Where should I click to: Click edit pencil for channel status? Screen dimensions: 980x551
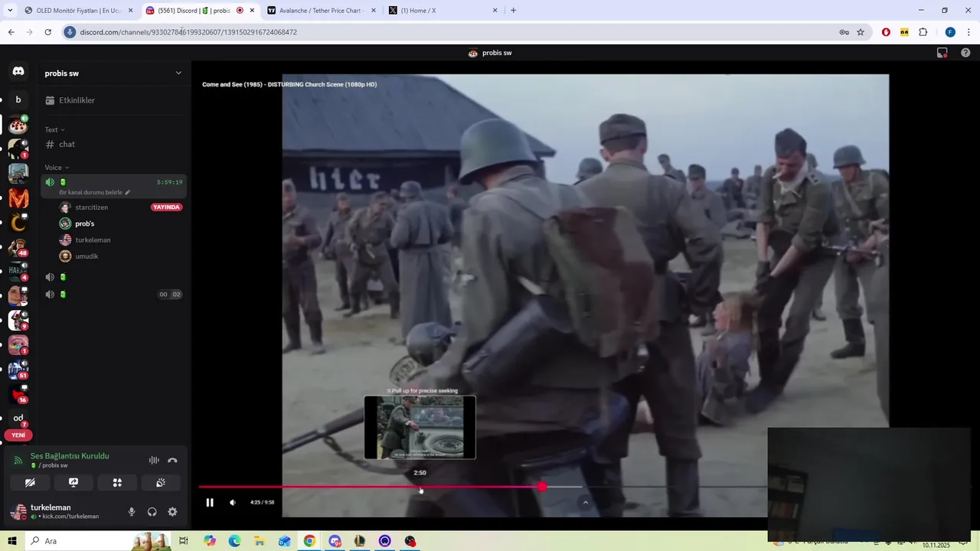[128, 192]
